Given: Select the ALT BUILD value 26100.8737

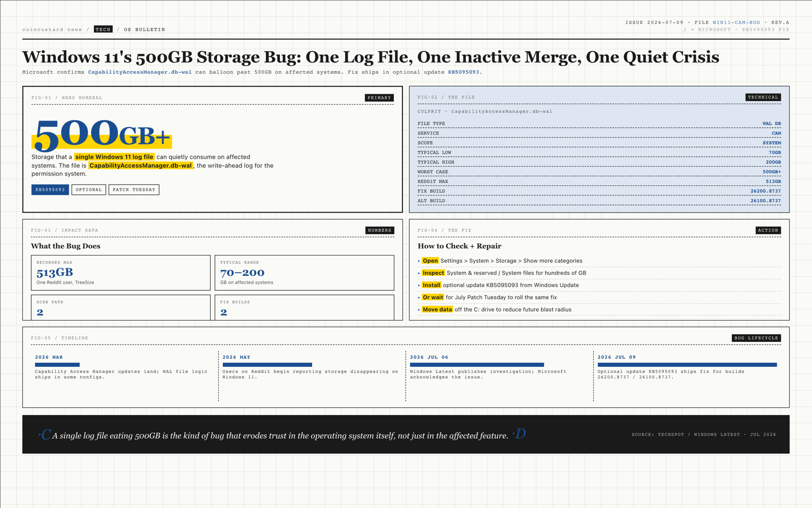Looking at the screenshot, I should [x=766, y=201].
